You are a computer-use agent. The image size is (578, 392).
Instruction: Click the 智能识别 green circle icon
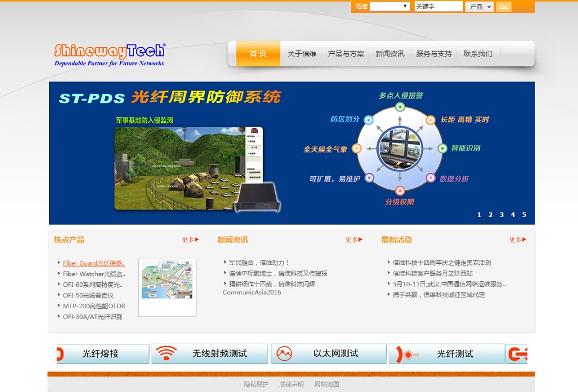click(442, 148)
